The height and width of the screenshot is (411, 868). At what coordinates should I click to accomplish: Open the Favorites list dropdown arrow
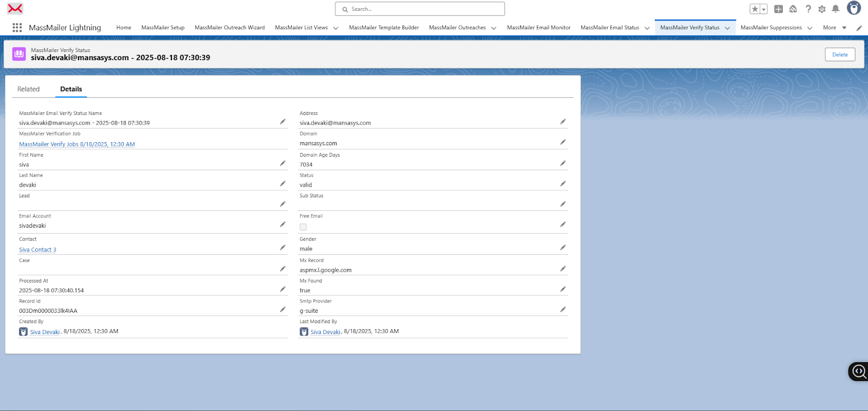point(764,9)
